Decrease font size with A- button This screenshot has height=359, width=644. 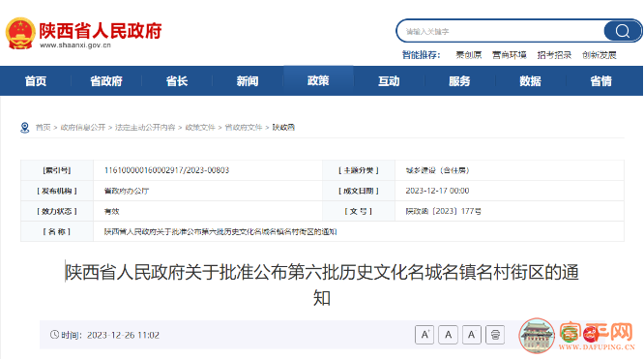pyautogui.click(x=472, y=335)
